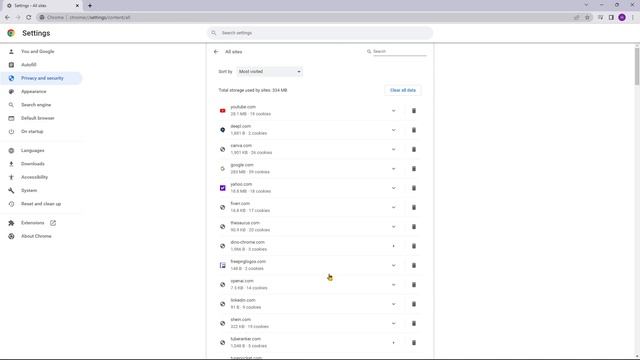
Task: Click trash icon for openai.com
Action: pos(413,284)
